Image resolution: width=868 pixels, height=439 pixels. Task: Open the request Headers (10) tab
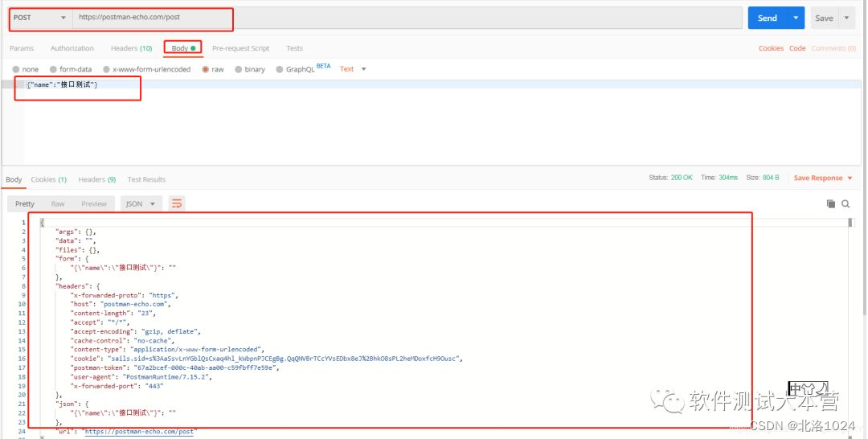[131, 48]
